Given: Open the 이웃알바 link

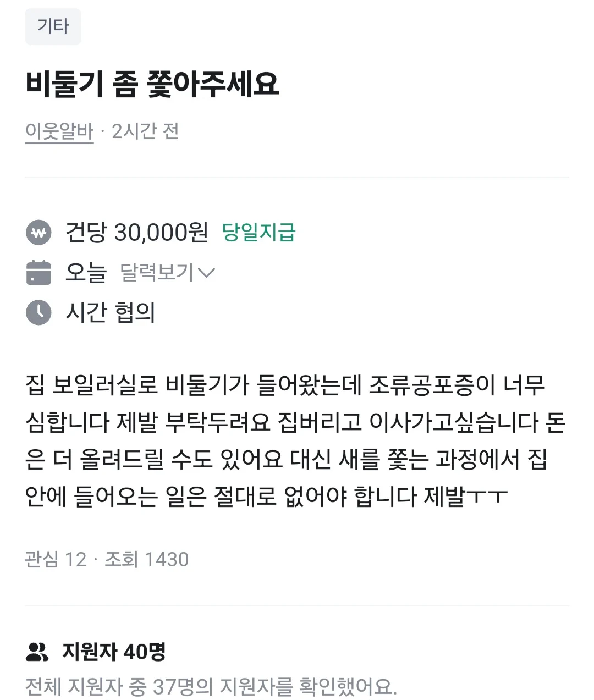Looking at the screenshot, I should (x=59, y=131).
